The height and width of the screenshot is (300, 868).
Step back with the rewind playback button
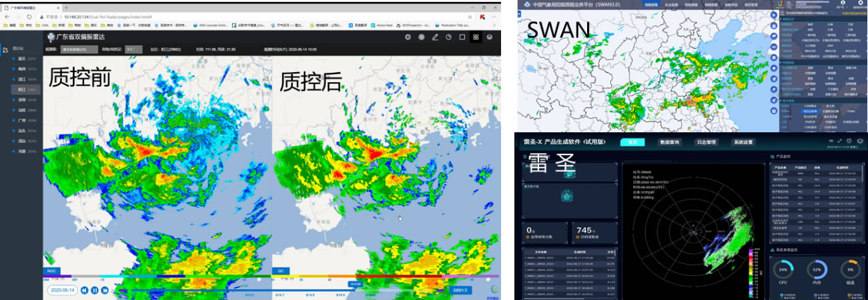(85, 290)
